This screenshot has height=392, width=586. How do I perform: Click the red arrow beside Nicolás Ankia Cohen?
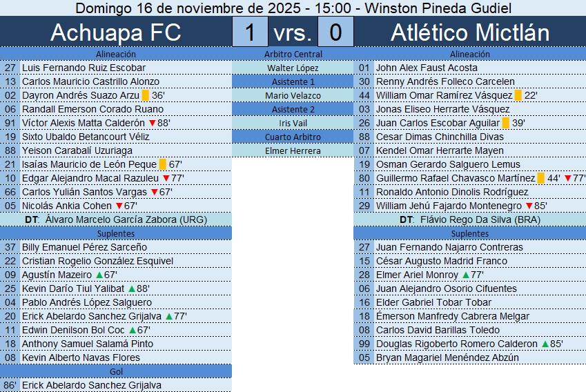119,206
